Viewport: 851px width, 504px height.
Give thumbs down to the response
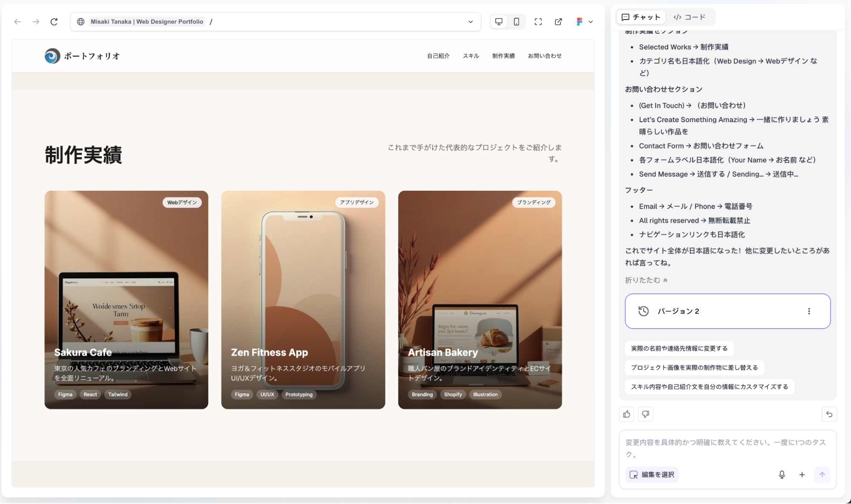coord(645,414)
